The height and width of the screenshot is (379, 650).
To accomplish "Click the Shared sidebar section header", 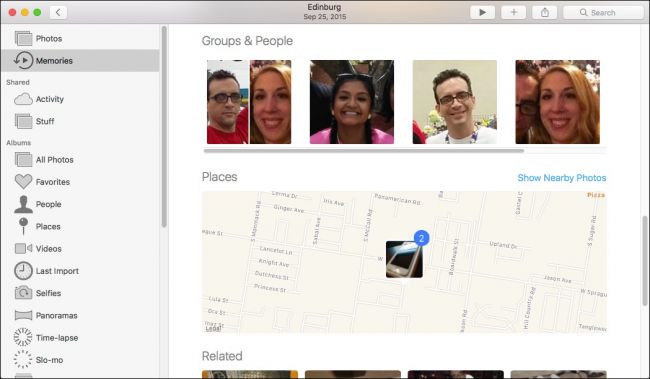I will click(18, 82).
